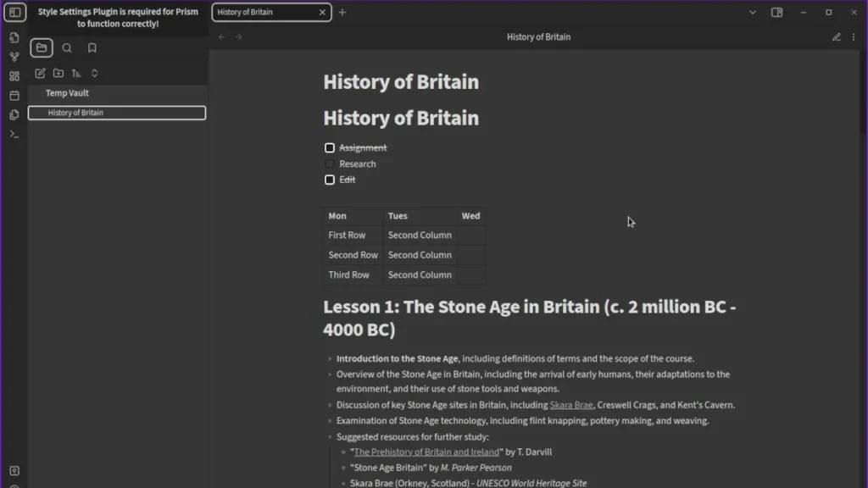Navigate forward with the right arrow
Screen dimensions: 868x488
239,37
